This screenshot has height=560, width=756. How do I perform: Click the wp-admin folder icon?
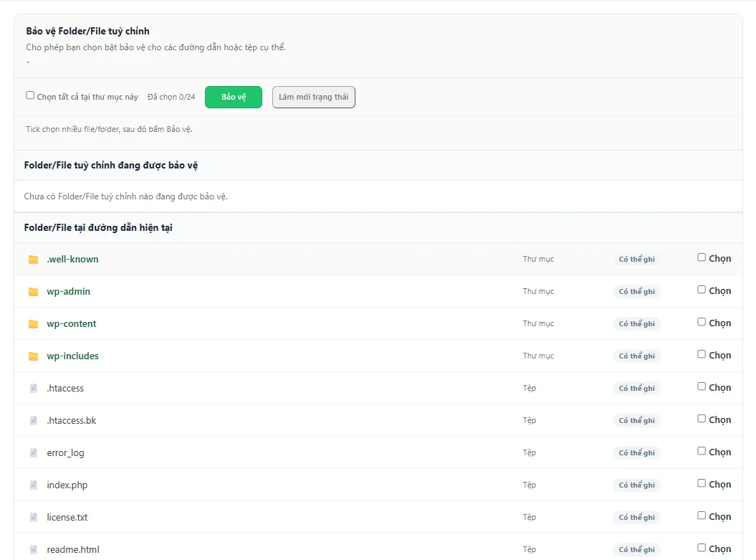click(33, 292)
